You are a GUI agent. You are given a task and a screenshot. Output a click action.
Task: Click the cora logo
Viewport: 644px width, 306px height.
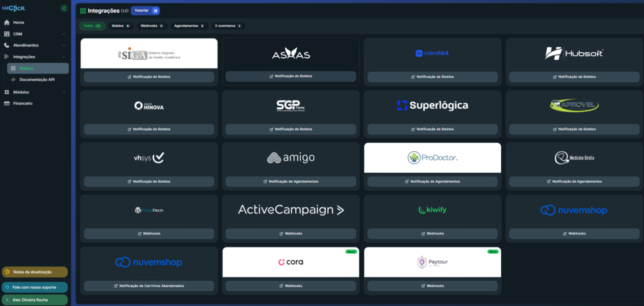point(291,262)
